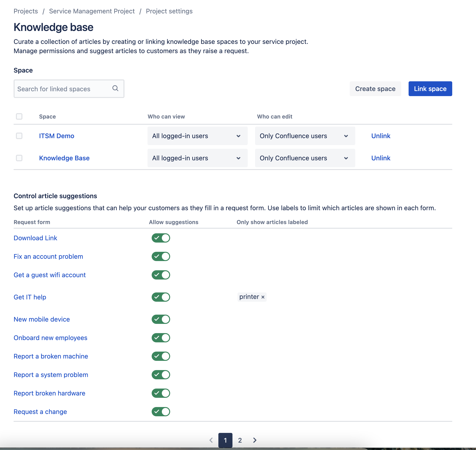Click the previous page chevron

click(x=211, y=440)
